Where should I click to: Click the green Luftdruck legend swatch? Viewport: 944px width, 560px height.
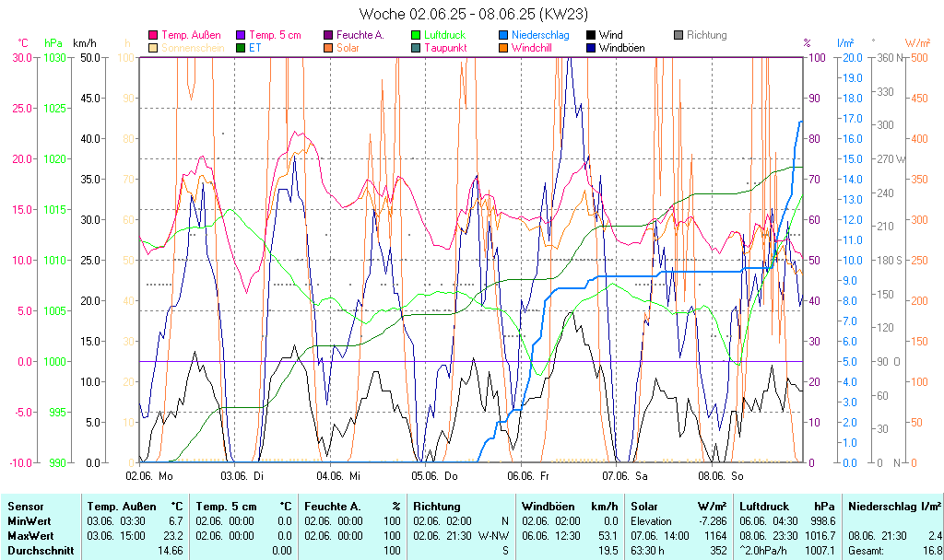click(416, 36)
